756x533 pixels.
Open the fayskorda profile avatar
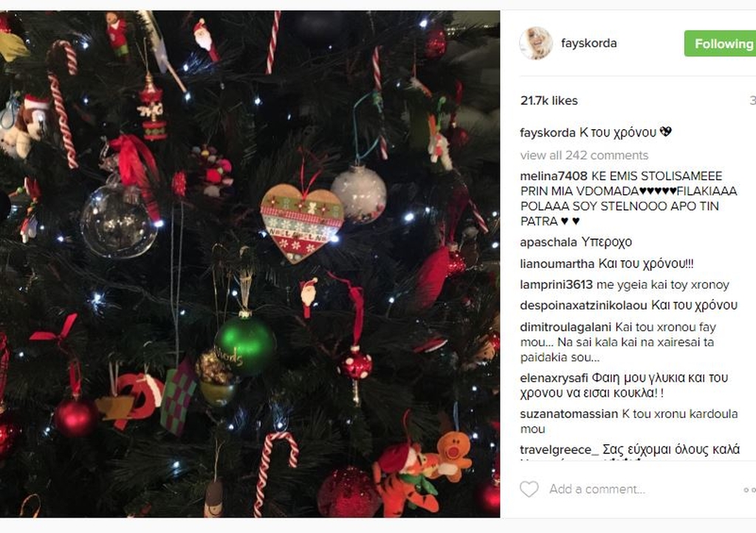[x=536, y=44]
